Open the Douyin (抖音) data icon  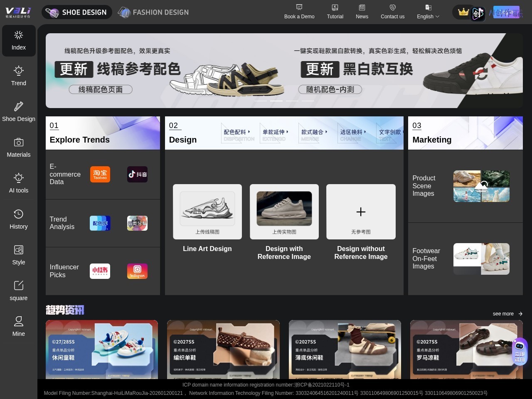coord(137,175)
